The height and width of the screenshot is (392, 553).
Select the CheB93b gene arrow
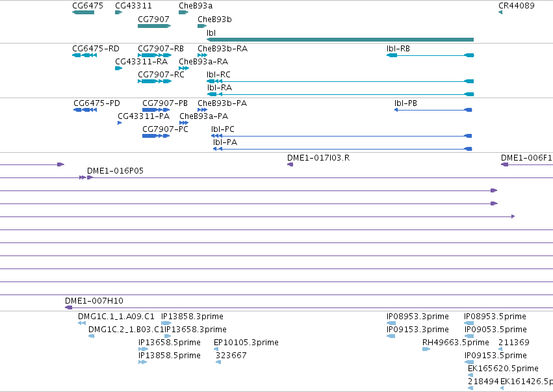click(x=202, y=26)
